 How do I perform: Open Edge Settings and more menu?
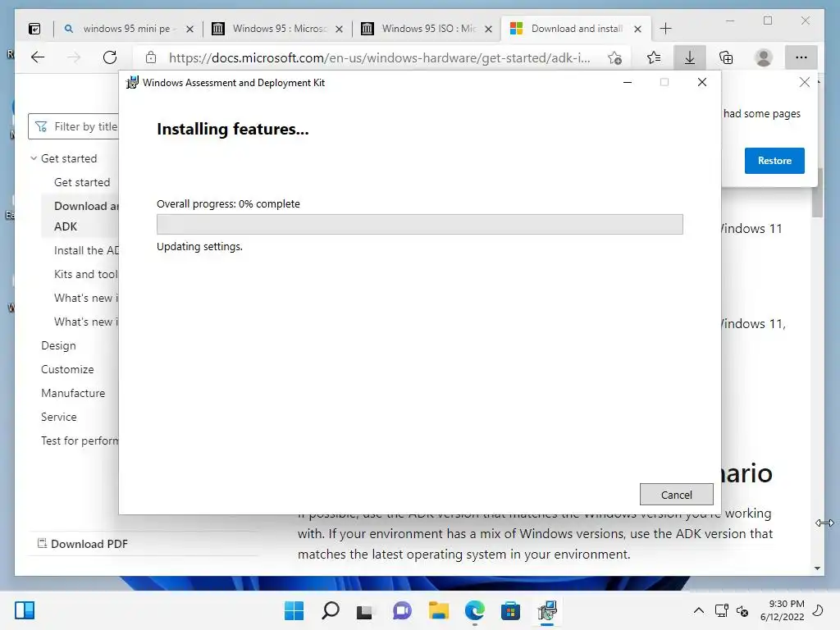[x=801, y=57]
